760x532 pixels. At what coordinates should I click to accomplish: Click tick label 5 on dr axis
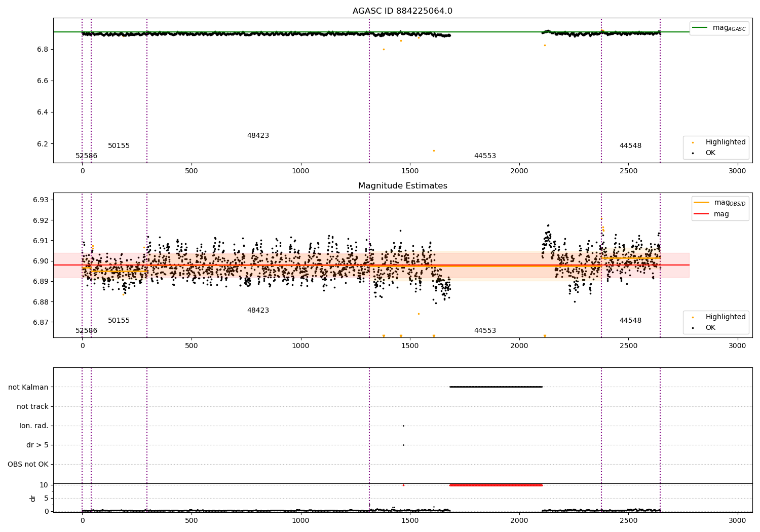point(46,499)
